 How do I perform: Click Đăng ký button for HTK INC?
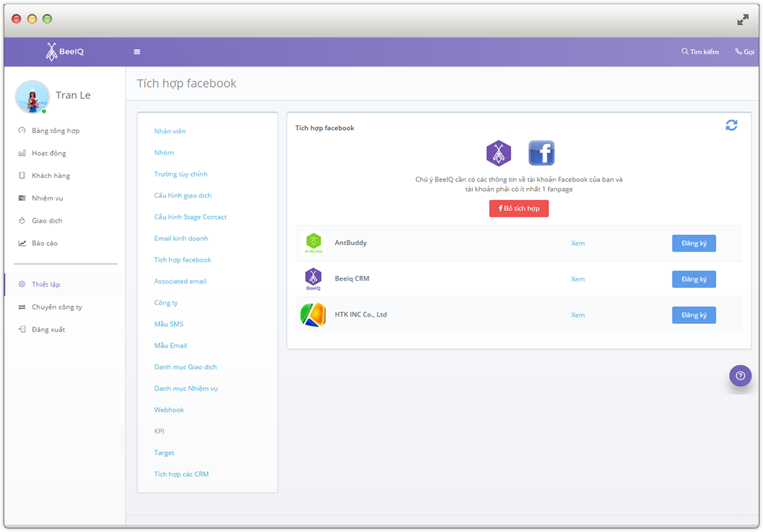pyautogui.click(x=693, y=315)
